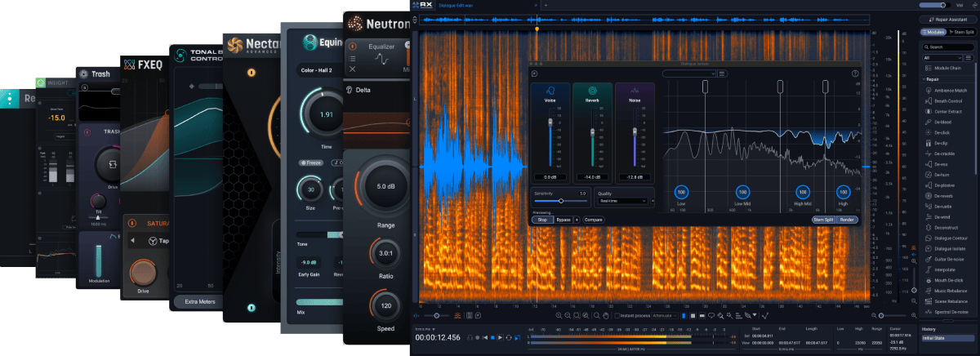The height and width of the screenshot is (356, 980).
Task: Toggle the Low band 100 knob
Action: pyautogui.click(x=682, y=191)
